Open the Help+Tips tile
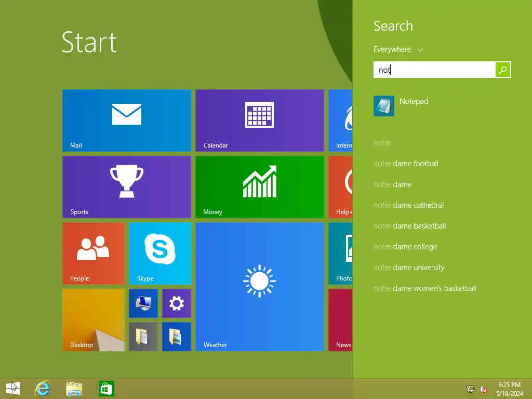Viewport: 532px width, 399px height. (340, 187)
